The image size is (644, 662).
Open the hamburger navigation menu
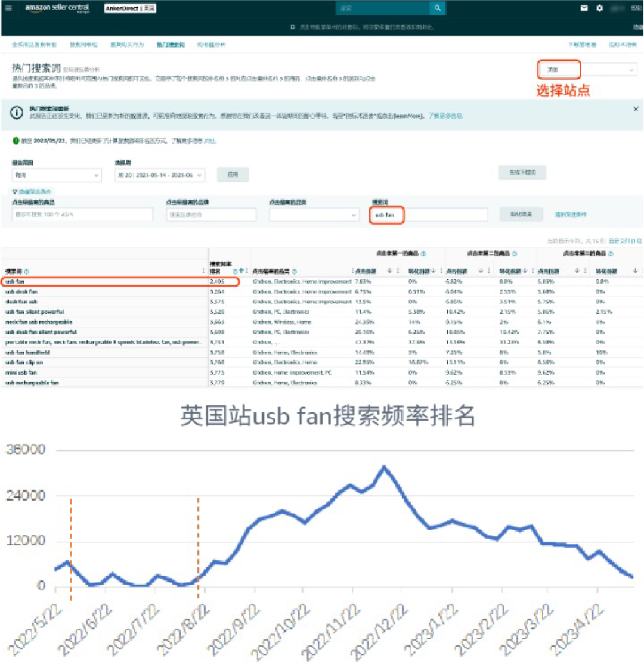pos(8,8)
